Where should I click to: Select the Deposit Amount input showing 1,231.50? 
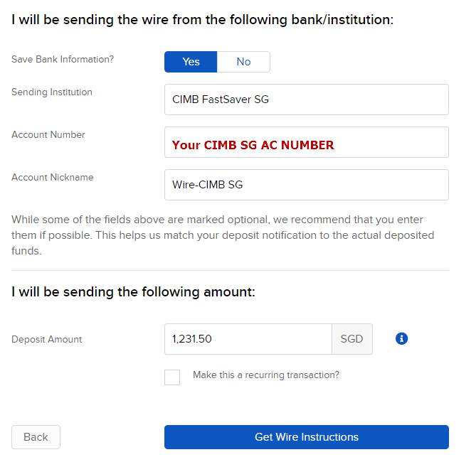pos(248,339)
